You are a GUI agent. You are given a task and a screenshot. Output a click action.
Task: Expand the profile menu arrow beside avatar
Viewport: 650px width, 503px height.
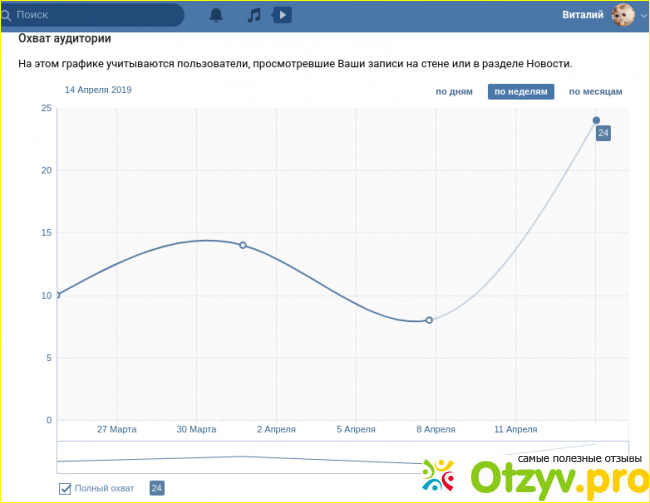tap(643, 16)
